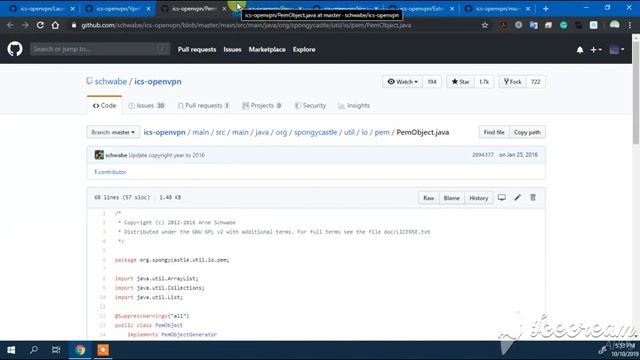The height and width of the screenshot is (360, 640).
Task: Open file in GitHub Desktop icon
Action: pyautogui.click(x=502, y=198)
